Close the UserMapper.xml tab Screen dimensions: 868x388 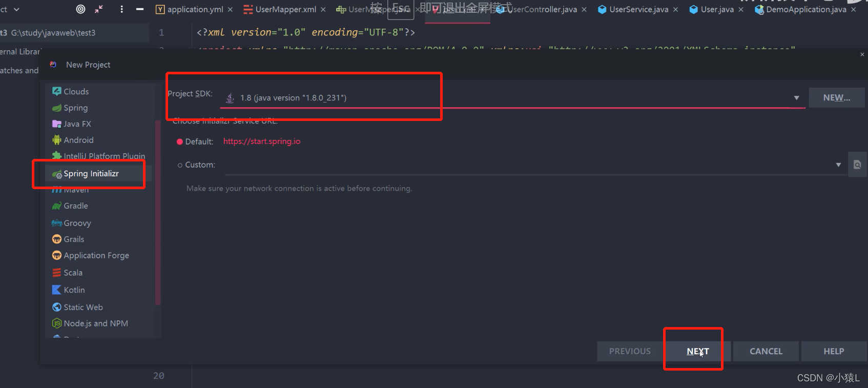coord(323,10)
